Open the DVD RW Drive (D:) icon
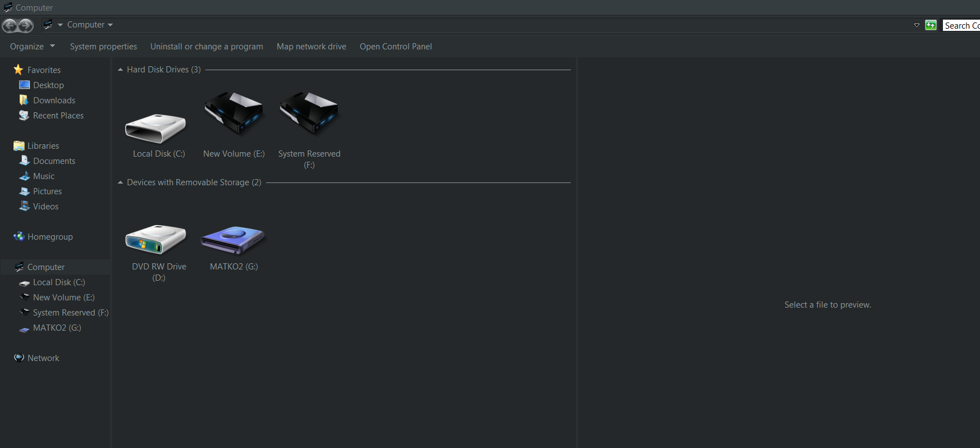980x448 pixels. [155, 239]
